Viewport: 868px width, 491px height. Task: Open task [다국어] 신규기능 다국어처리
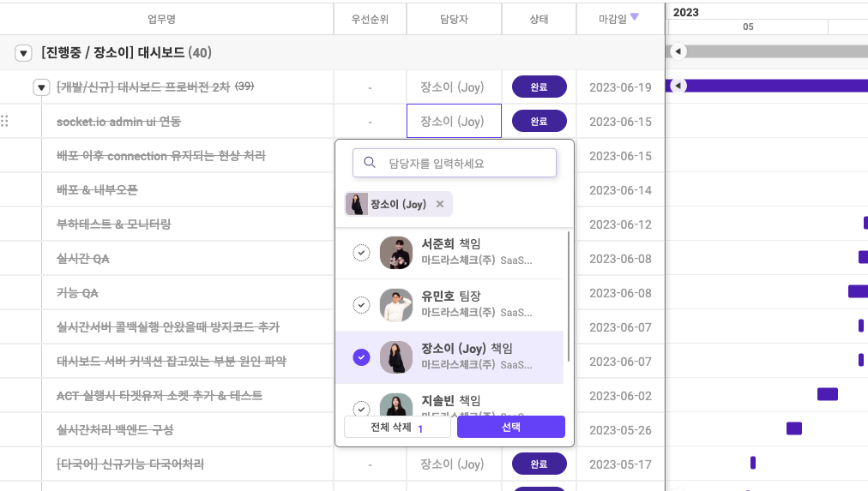coord(130,464)
